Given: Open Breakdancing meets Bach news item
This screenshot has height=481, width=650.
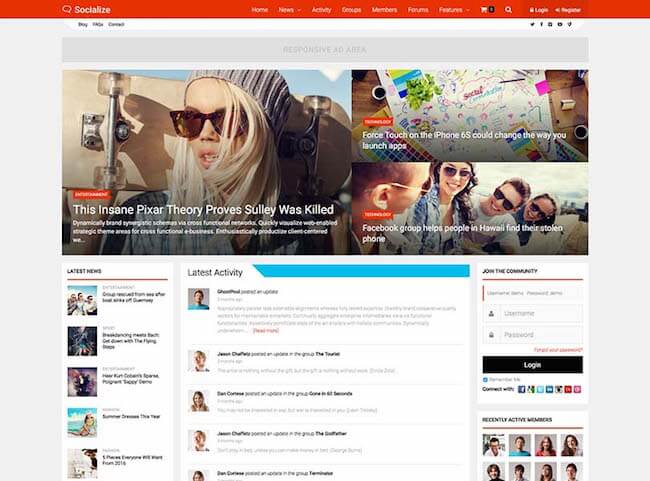Looking at the screenshot, I should click(131, 340).
